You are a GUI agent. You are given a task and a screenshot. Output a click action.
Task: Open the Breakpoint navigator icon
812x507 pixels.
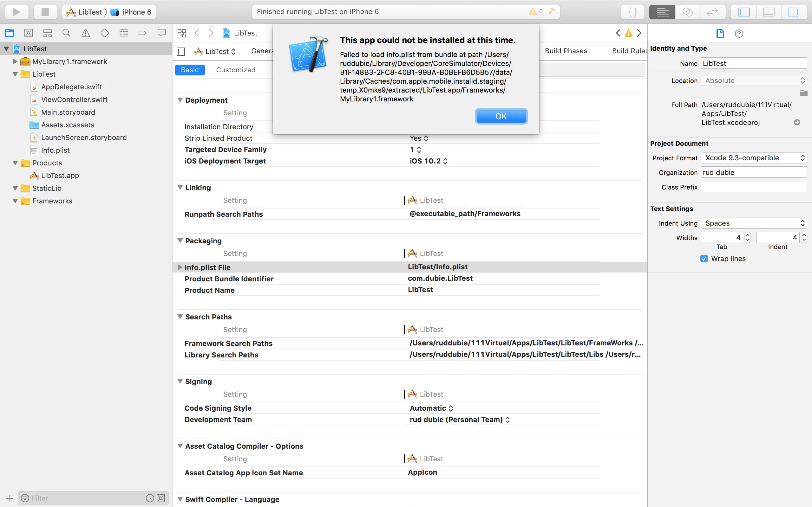[x=142, y=33]
